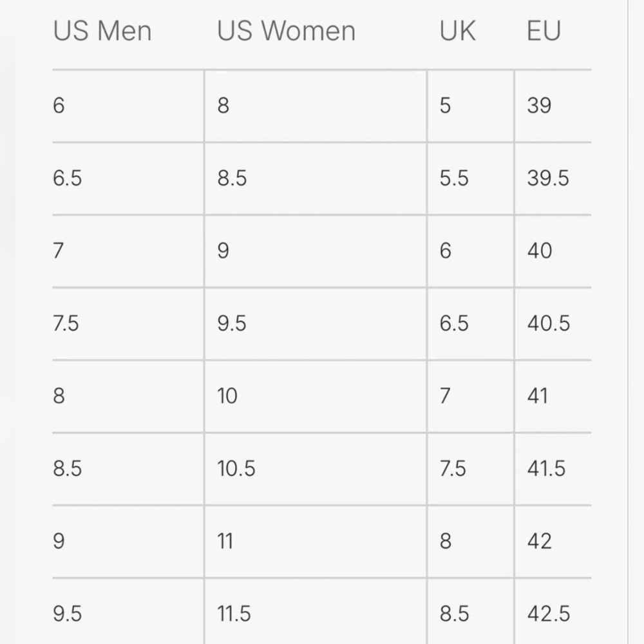Select EU size 40.5 cell
This screenshot has width=644, height=644.
click(x=553, y=324)
